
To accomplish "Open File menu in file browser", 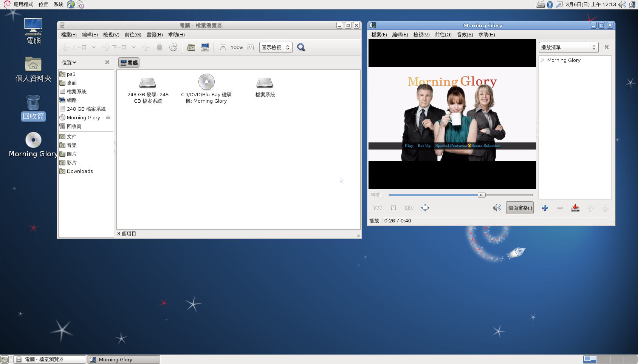I will click(69, 35).
